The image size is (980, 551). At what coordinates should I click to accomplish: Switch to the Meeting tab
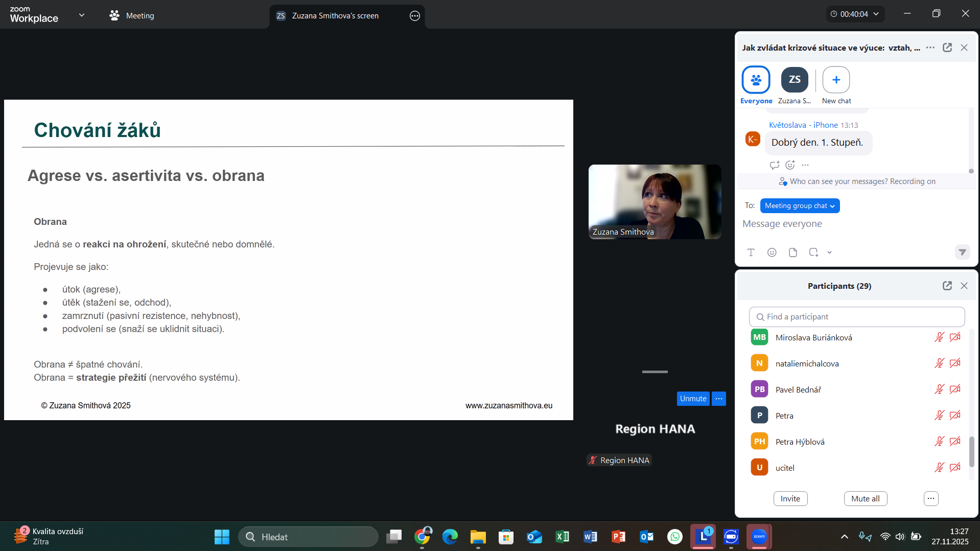pyautogui.click(x=132, y=16)
